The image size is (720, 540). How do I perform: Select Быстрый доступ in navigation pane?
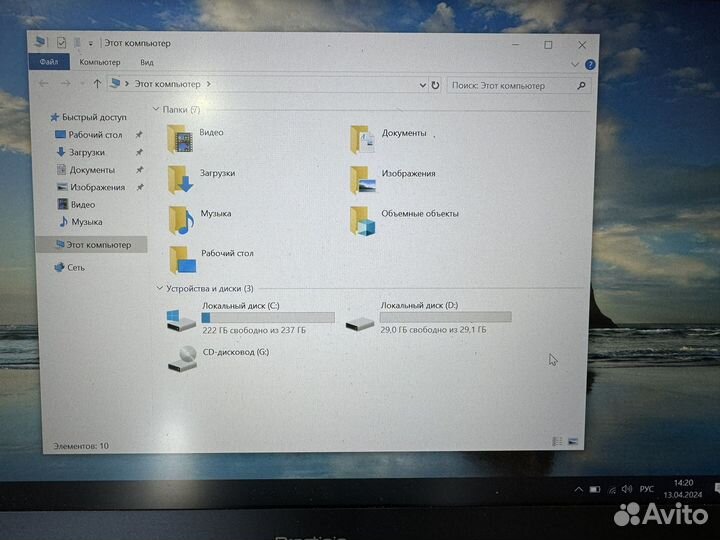[88, 117]
